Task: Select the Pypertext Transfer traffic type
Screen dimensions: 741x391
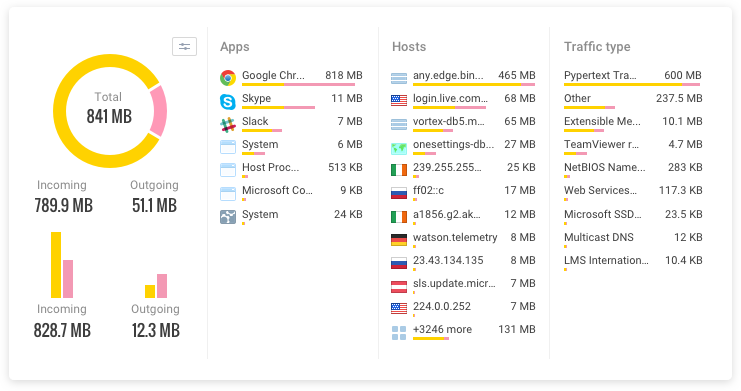Action: pos(633,78)
